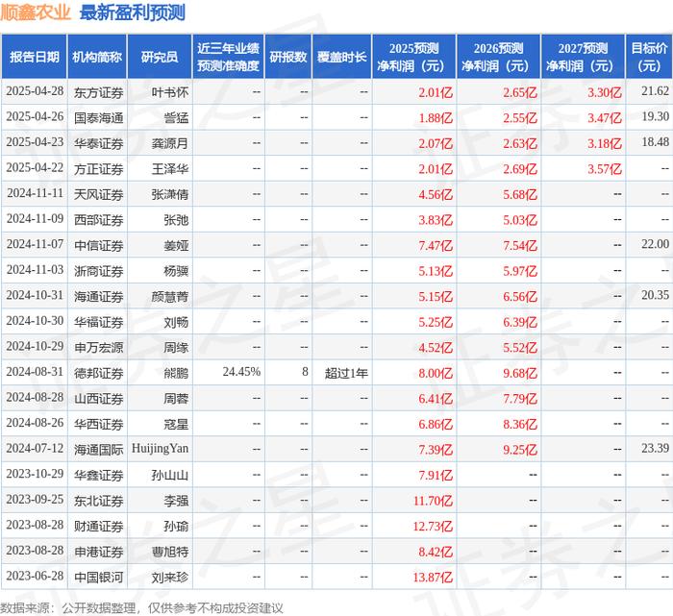Click the 3.57亿 2027 forecast value
Screen dimensions: 673x616
point(605,169)
